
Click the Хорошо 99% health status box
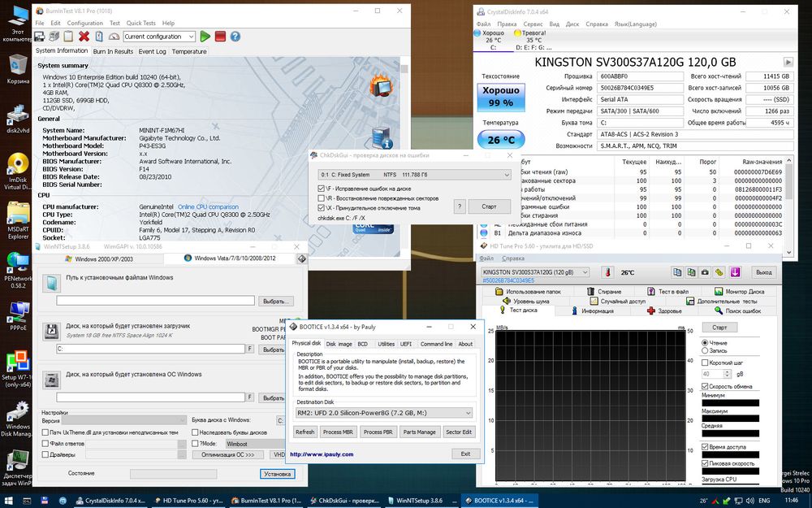(501, 97)
